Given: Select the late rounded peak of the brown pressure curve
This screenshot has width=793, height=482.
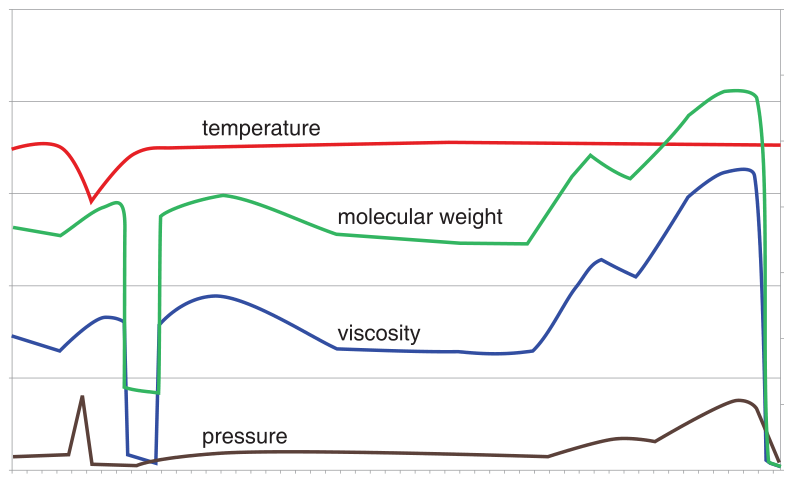Looking at the screenshot, I should point(738,400).
